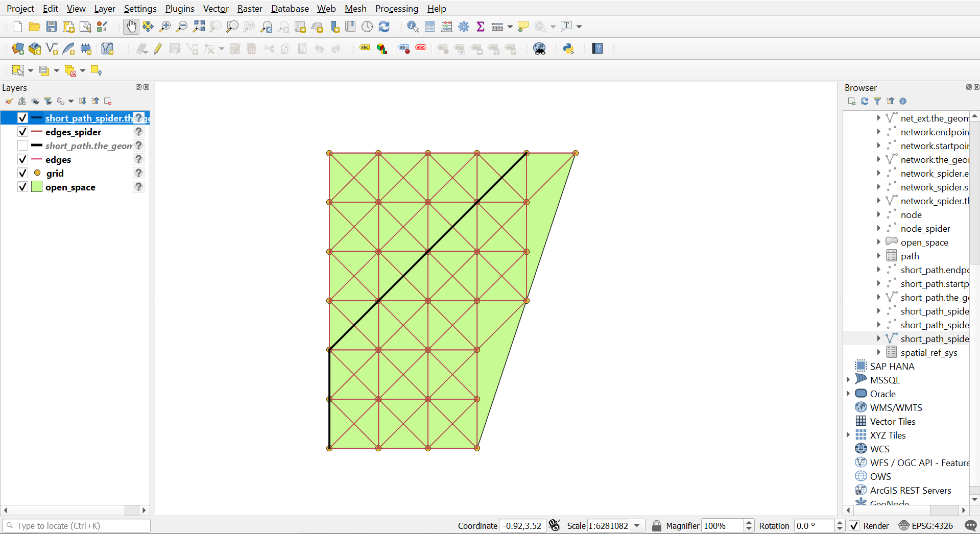
Task: Open the measure tool dropdown arrow
Action: (x=510, y=27)
